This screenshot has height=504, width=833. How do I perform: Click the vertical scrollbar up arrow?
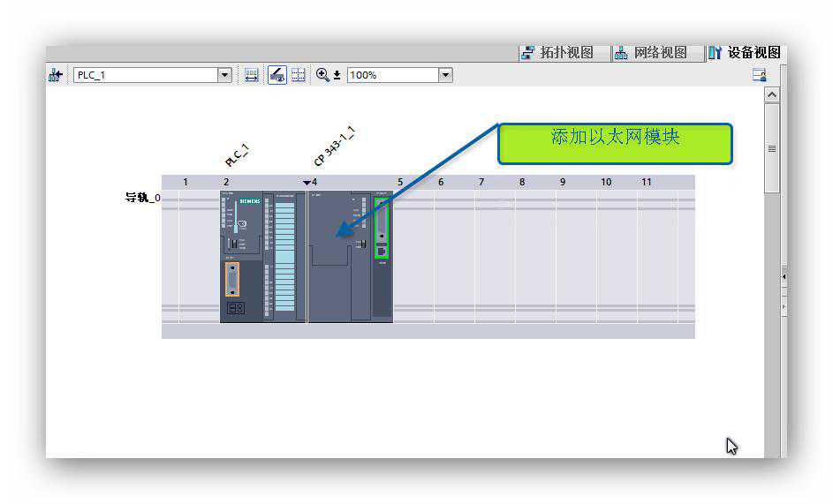pos(772,94)
